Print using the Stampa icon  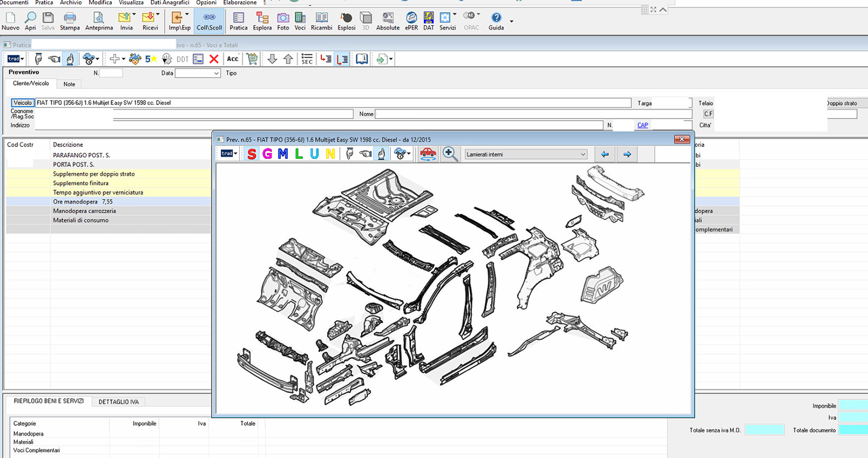70,21
